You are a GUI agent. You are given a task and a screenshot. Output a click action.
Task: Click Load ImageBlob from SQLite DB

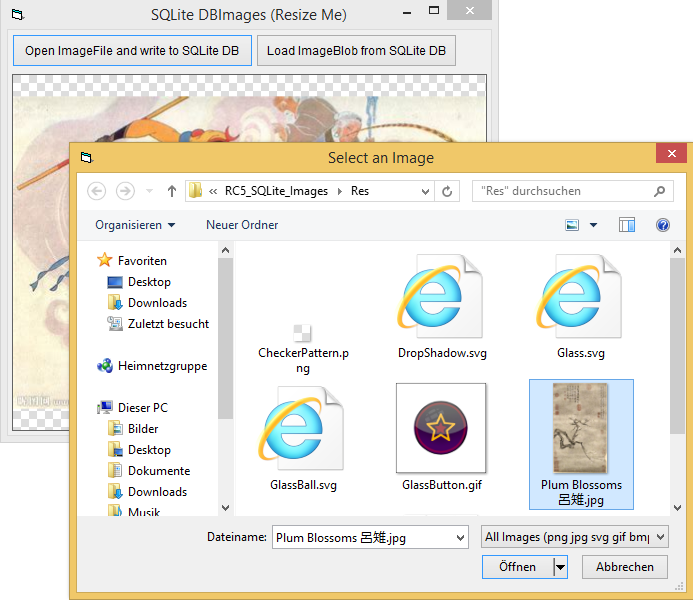coord(356,51)
